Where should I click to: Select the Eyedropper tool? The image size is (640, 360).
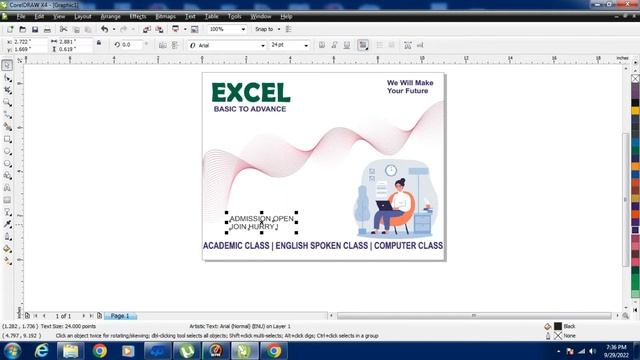pos(7,224)
